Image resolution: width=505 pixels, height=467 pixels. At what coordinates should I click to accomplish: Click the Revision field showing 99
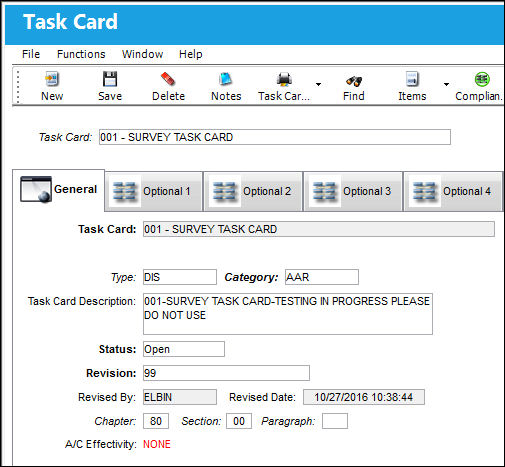coord(226,373)
